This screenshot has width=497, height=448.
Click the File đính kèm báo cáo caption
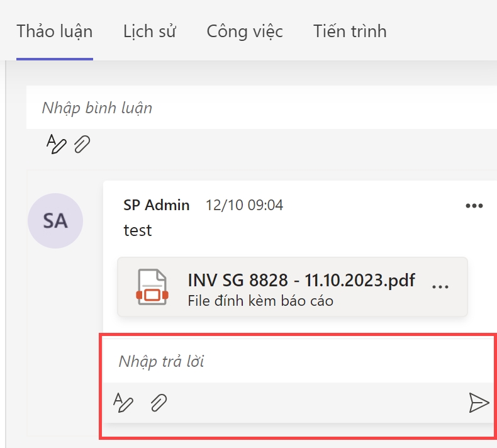click(260, 301)
